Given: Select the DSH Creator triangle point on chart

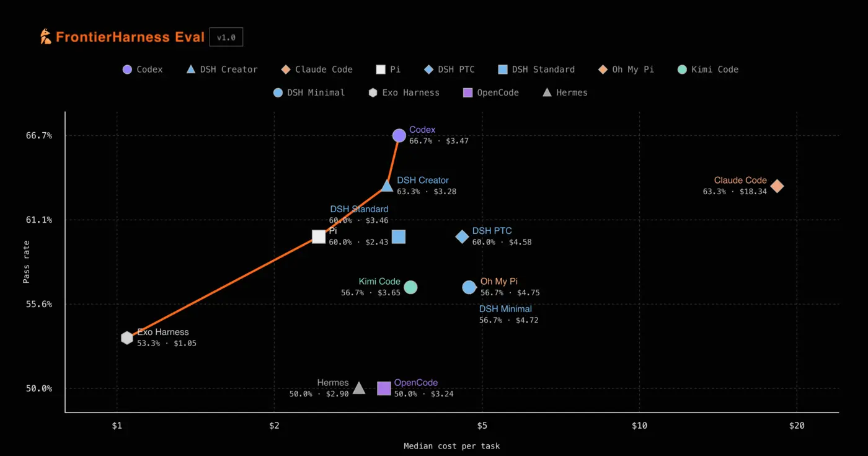Looking at the screenshot, I should tap(387, 186).
